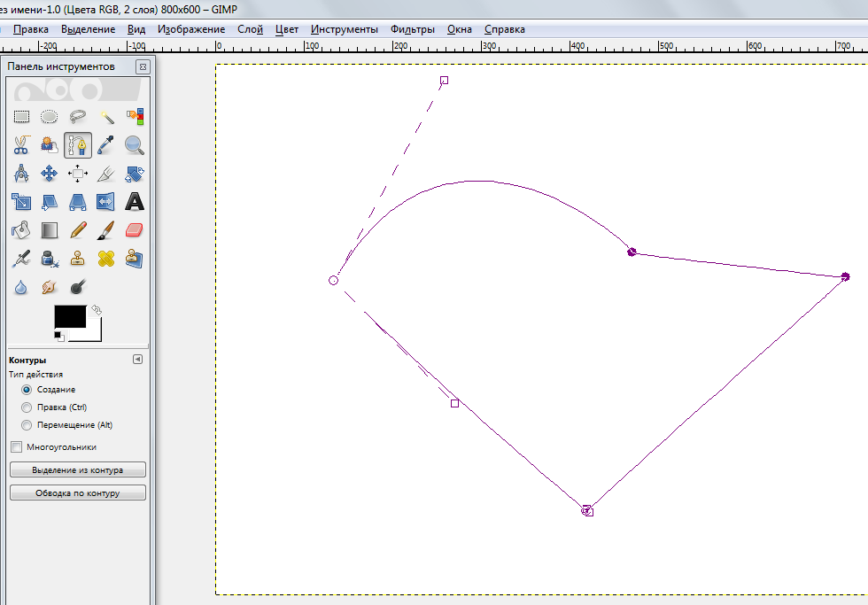Choose the Правка (Ctrl) edit mode
The width and height of the screenshot is (868, 605).
(x=27, y=407)
